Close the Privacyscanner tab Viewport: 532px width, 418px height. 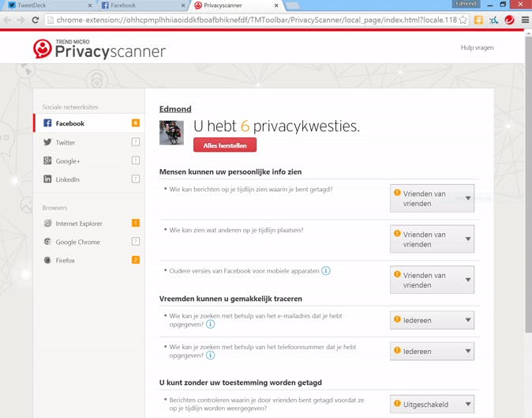coord(276,6)
